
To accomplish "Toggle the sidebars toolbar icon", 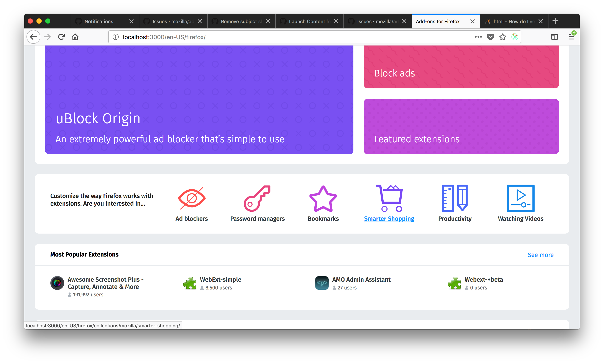I will click(554, 37).
